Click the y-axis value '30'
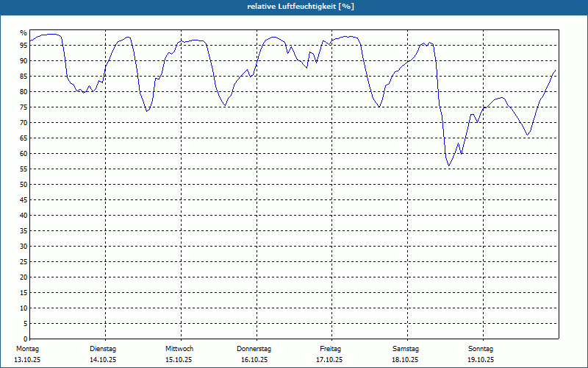 click(x=24, y=247)
